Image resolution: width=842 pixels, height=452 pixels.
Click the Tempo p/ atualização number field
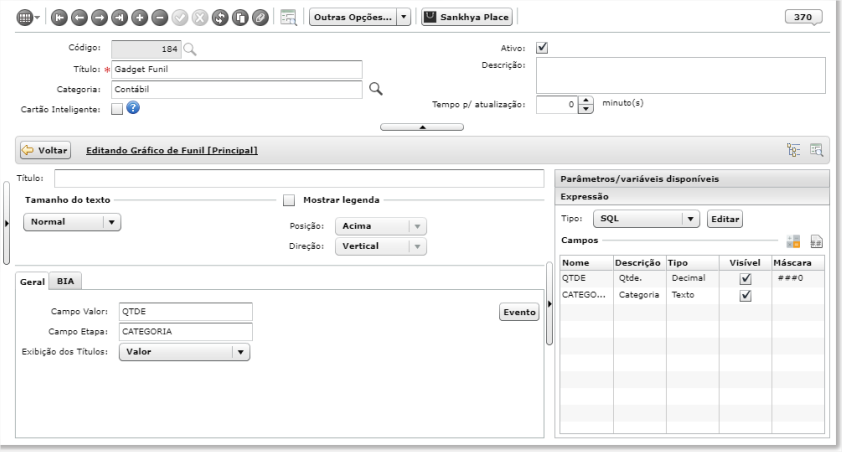click(557, 105)
